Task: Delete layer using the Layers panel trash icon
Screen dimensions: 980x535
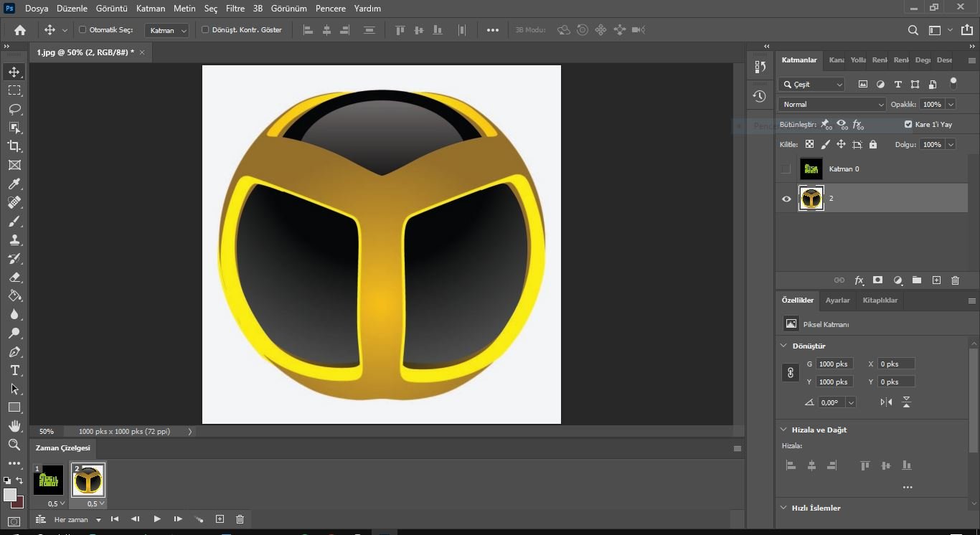Action: (955, 280)
